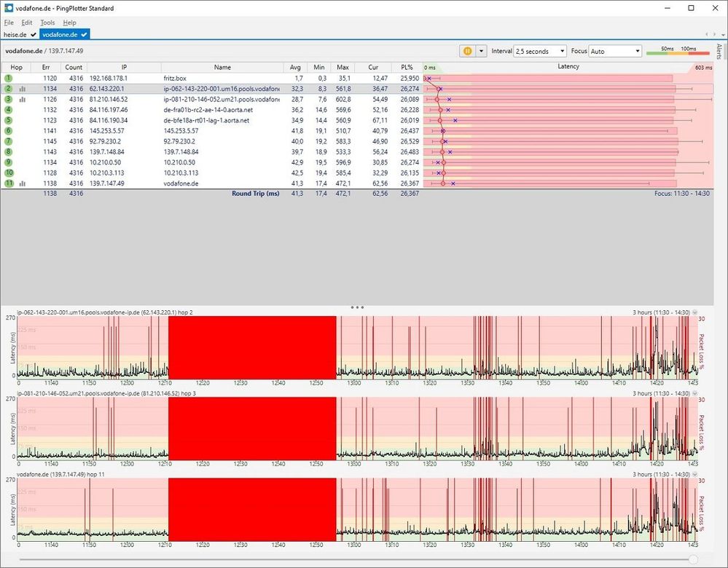Viewport: 728px width, 568px height.
Task: Toggle the timeline graph icon on hop 2
Action: point(23,89)
